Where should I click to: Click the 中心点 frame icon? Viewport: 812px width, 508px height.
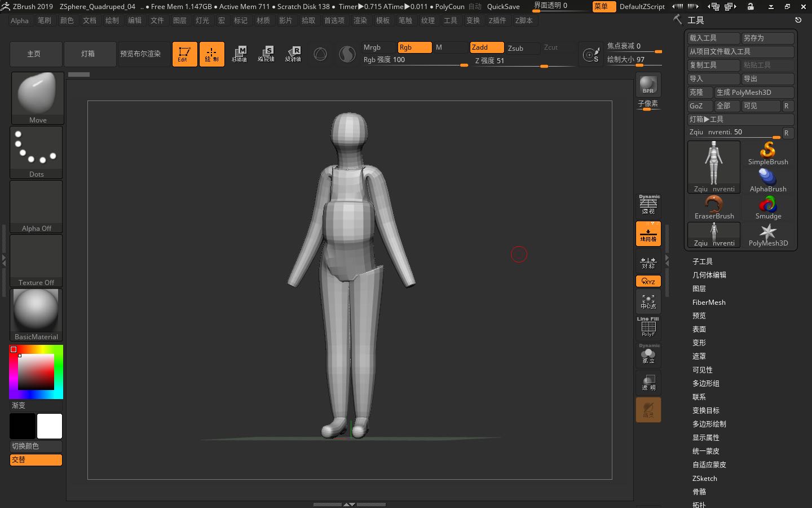pyautogui.click(x=648, y=301)
